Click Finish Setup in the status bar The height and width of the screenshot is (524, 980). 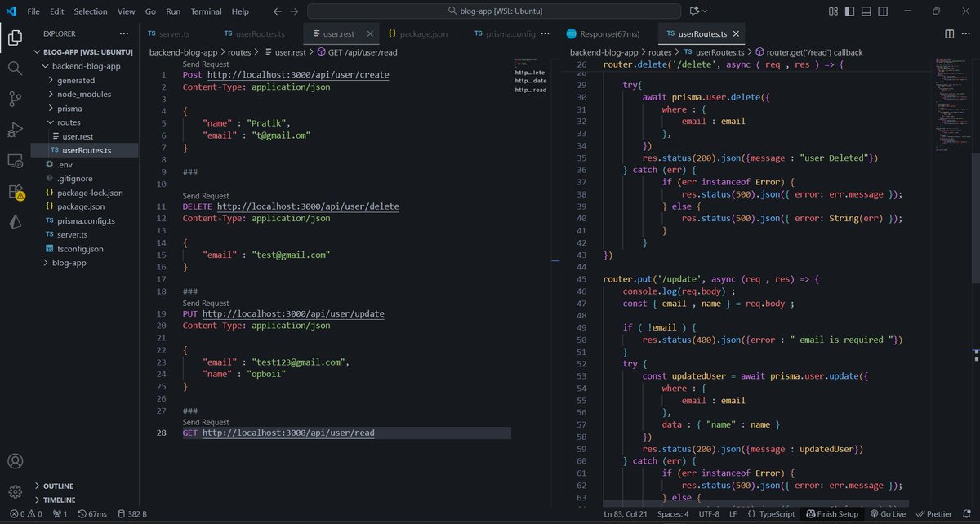pos(831,514)
